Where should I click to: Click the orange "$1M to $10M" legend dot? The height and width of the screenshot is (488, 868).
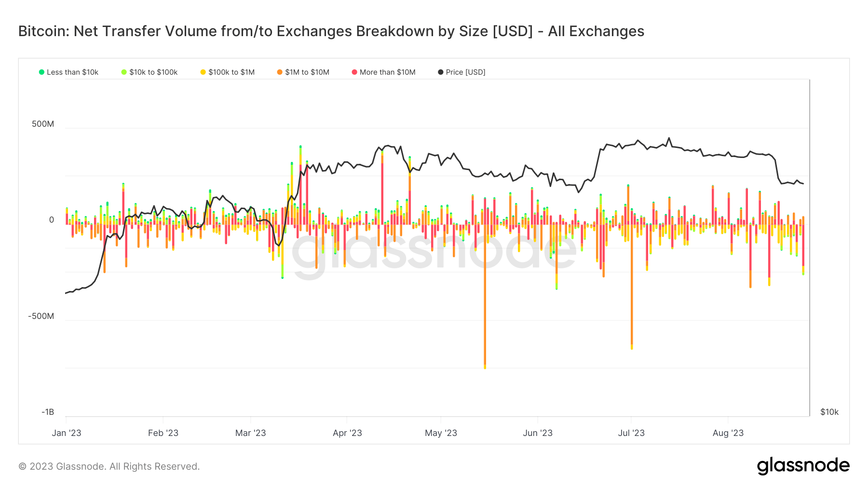(280, 72)
